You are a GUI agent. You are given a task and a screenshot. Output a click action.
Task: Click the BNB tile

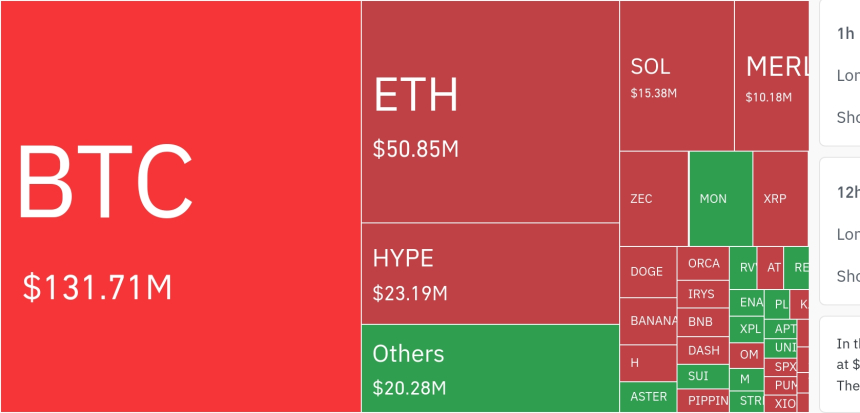[x=703, y=322]
